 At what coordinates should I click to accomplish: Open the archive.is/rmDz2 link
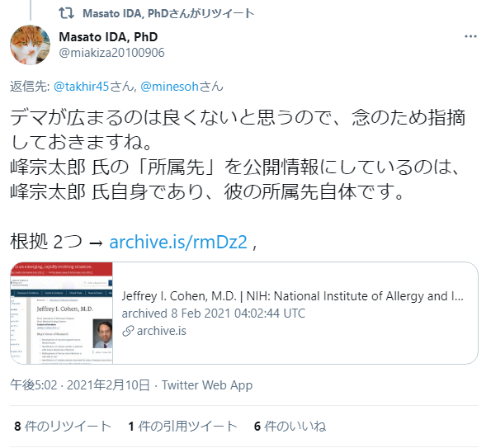click(x=178, y=242)
